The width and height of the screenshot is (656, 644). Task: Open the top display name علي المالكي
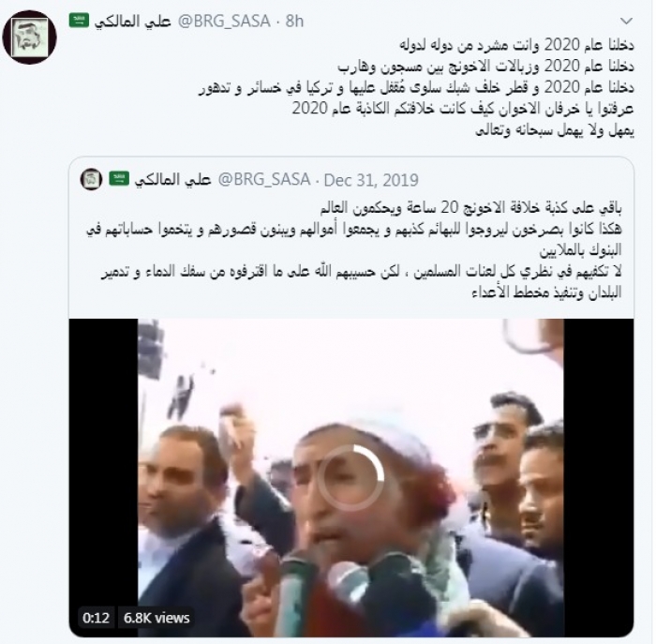click(x=133, y=21)
